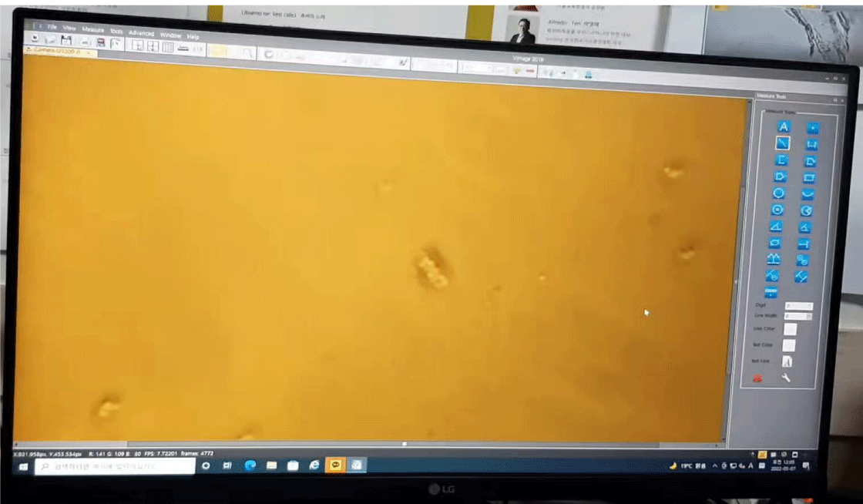This screenshot has width=863, height=504.
Task: Click the light bulb toolbar icon
Action: 516,70
